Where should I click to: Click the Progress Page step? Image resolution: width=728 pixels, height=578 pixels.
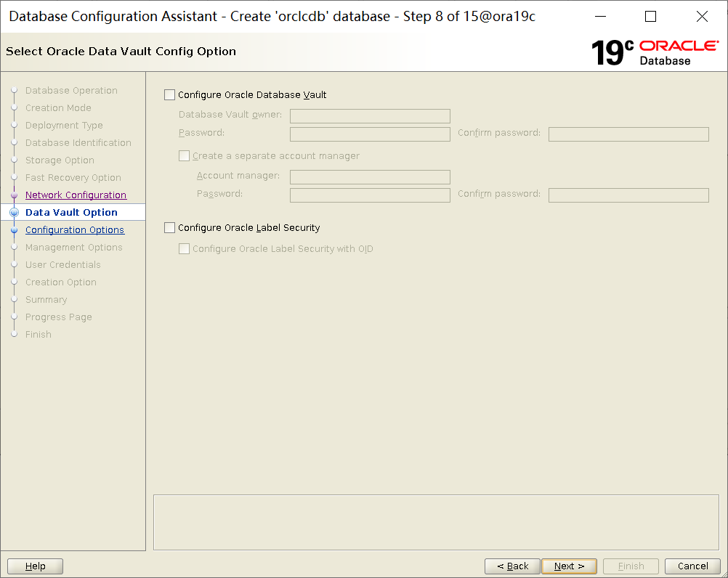59,317
